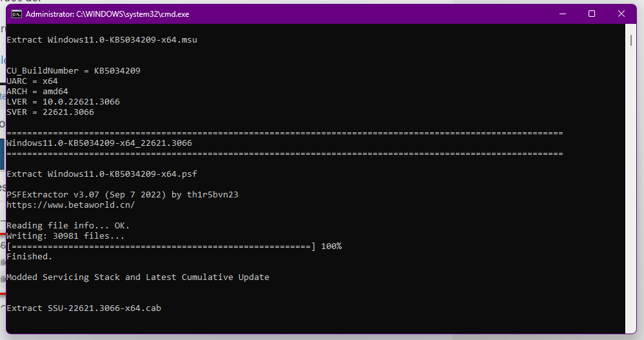
Task: Click the 'Extract Windows11.0-KB5034209-x64.psf' line
Action: pyautogui.click(x=102, y=174)
